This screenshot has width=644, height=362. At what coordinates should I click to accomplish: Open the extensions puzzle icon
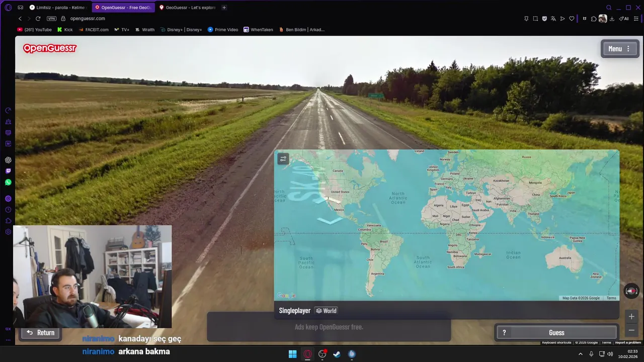coord(594,19)
